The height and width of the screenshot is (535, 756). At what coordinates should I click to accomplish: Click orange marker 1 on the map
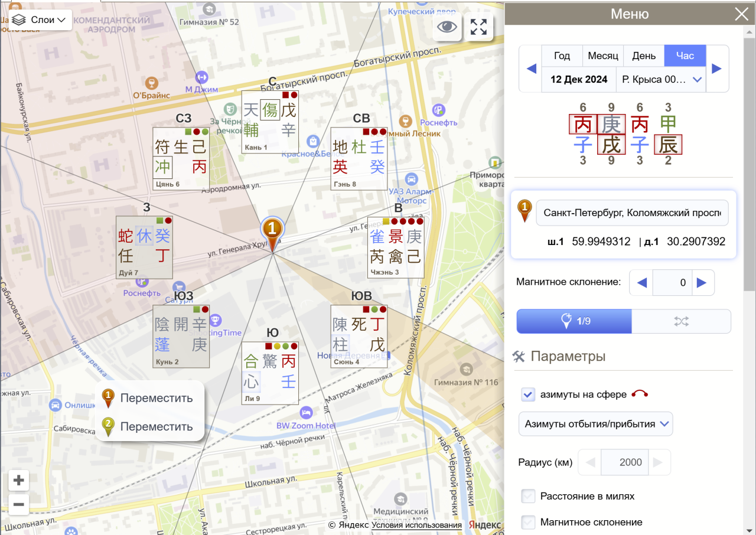click(272, 229)
